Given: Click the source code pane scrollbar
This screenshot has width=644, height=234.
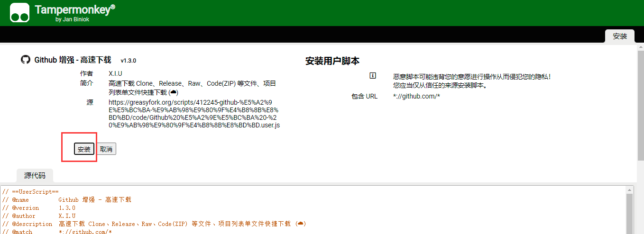Looking at the screenshot, I should (x=630, y=213).
